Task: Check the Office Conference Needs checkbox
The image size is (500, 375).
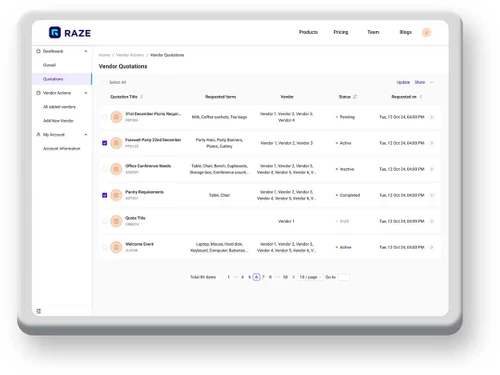Action: click(x=104, y=169)
